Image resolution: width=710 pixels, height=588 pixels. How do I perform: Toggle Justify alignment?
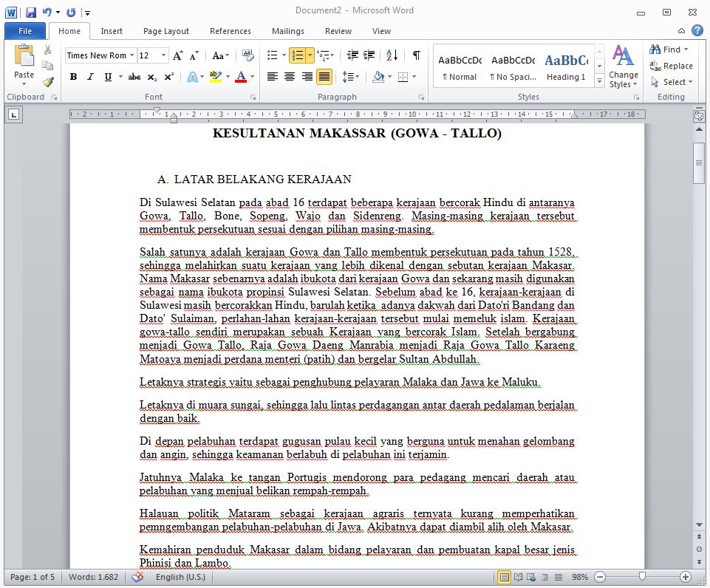(x=324, y=77)
